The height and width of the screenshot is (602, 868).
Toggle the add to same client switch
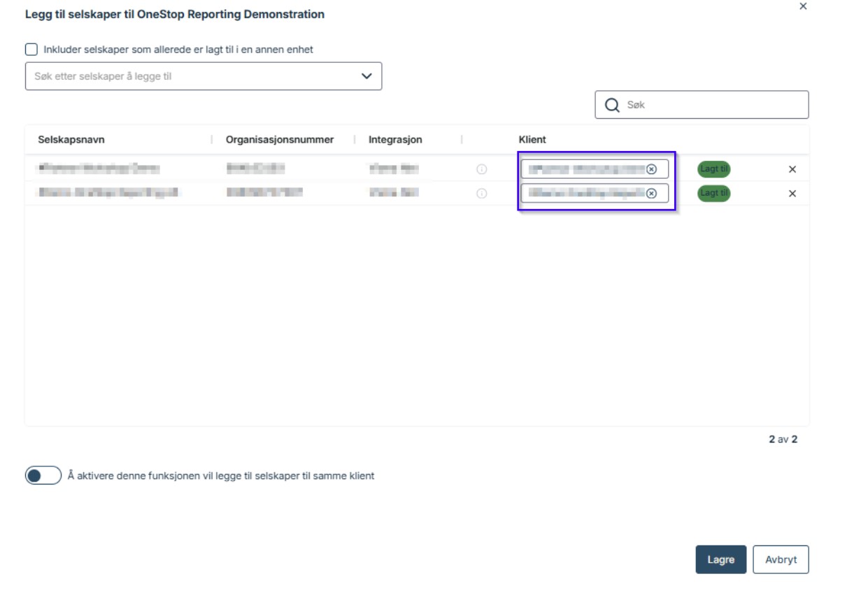point(43,475)
